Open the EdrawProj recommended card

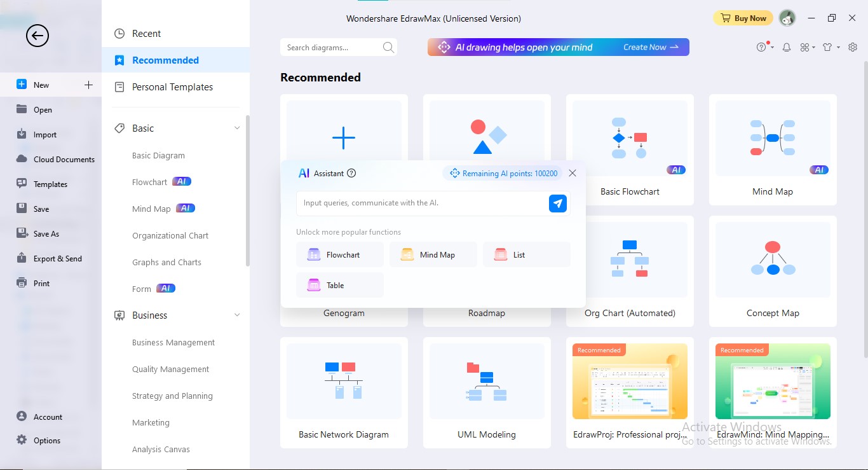630,393
